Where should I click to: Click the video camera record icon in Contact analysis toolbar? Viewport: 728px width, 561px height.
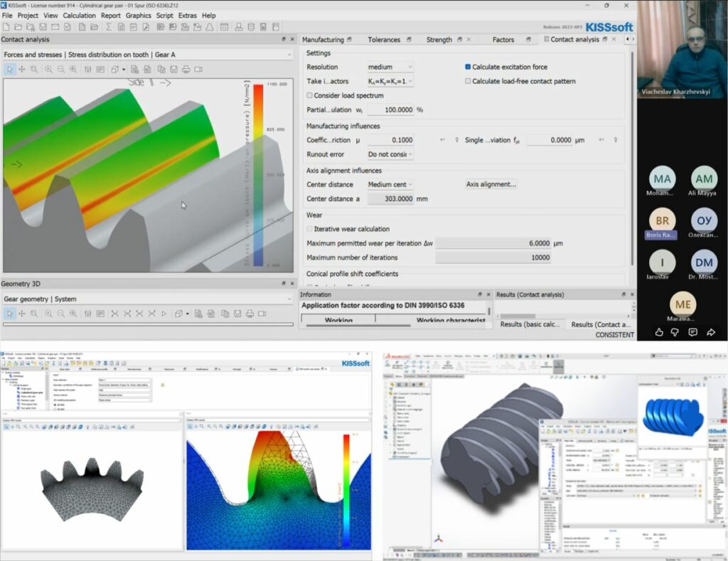198,69
